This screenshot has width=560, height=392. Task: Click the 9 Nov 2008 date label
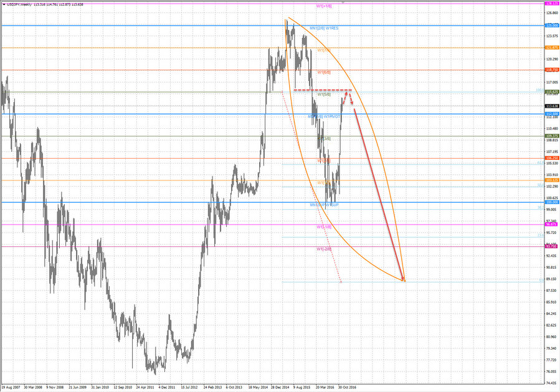pyautogui.click(x=55, y=387)
